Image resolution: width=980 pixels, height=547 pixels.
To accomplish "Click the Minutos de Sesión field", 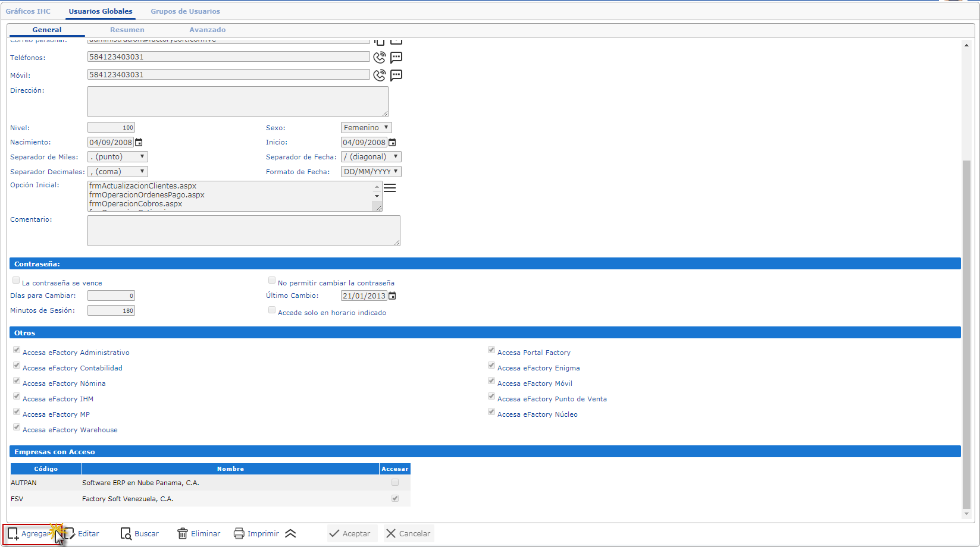I will click(111, 311).
